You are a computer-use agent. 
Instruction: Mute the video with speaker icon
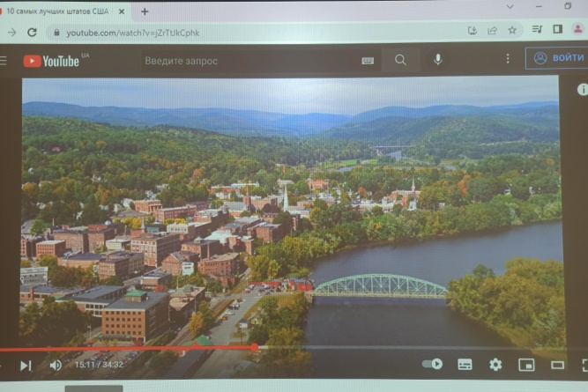point(56,365)
